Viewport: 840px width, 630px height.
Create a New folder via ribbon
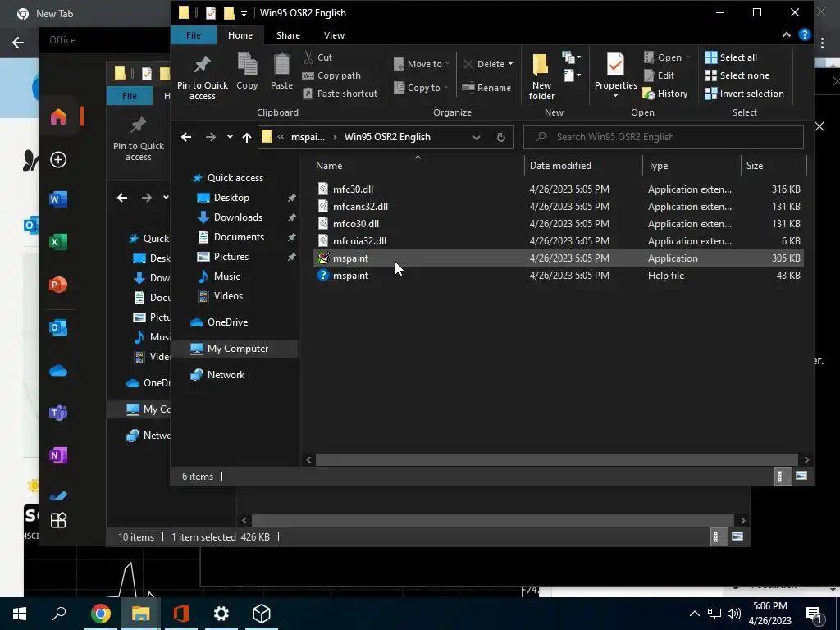tap(541, 76)
